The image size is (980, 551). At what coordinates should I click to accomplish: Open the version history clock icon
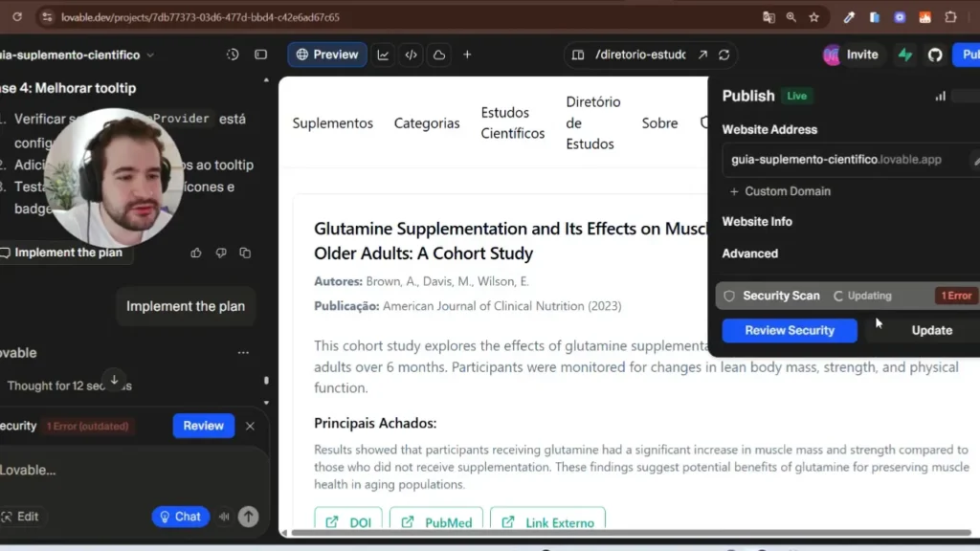tap(233, 55)
